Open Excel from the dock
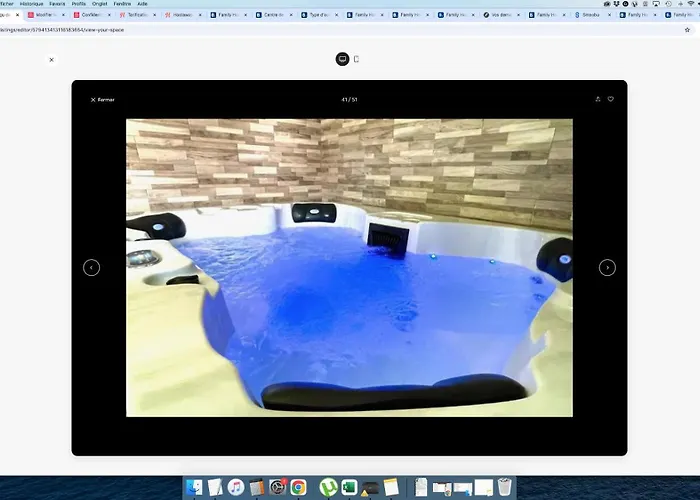Screen dimensions: 700x500 [x=350, y=487]
